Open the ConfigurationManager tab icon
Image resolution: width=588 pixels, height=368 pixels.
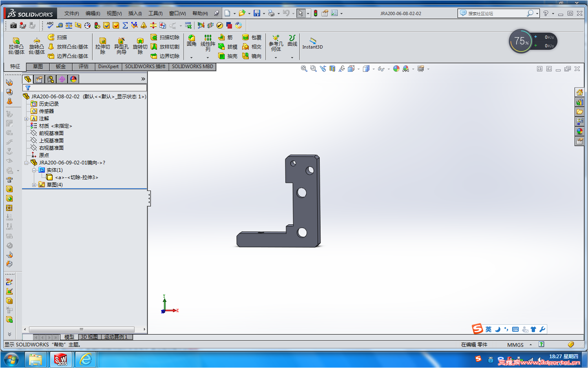point(51,79)
